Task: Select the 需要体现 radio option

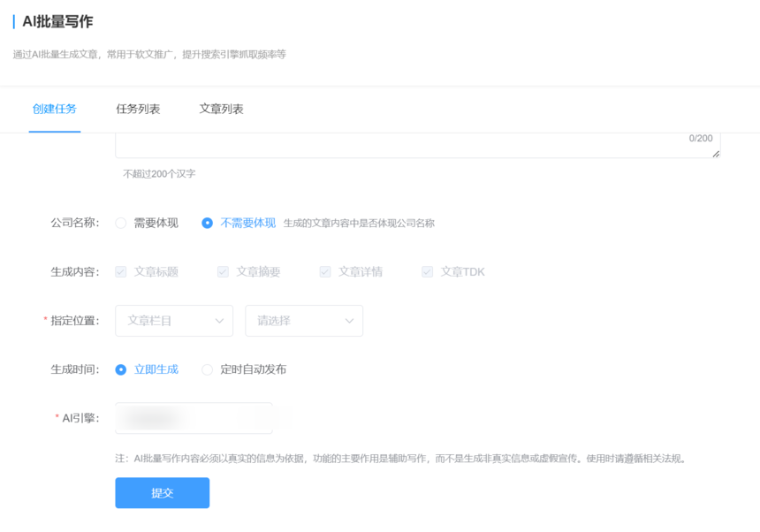Action: pos(121,223)
